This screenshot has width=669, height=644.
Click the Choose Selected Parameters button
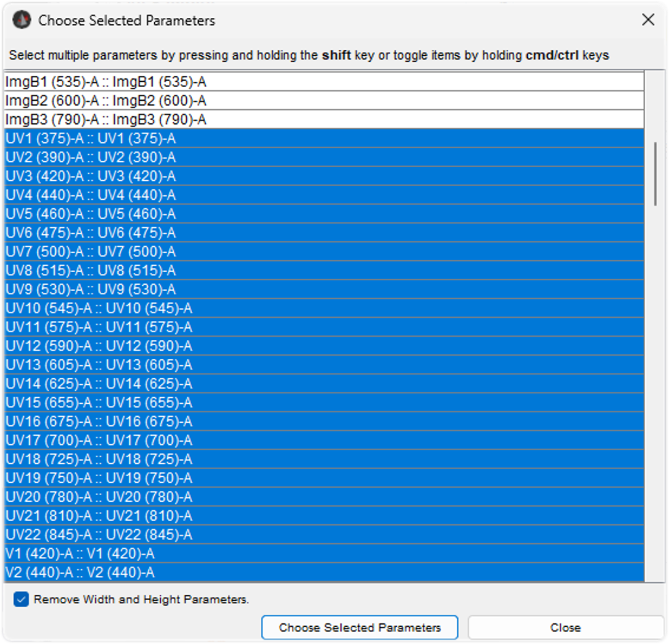click(359, 627)
